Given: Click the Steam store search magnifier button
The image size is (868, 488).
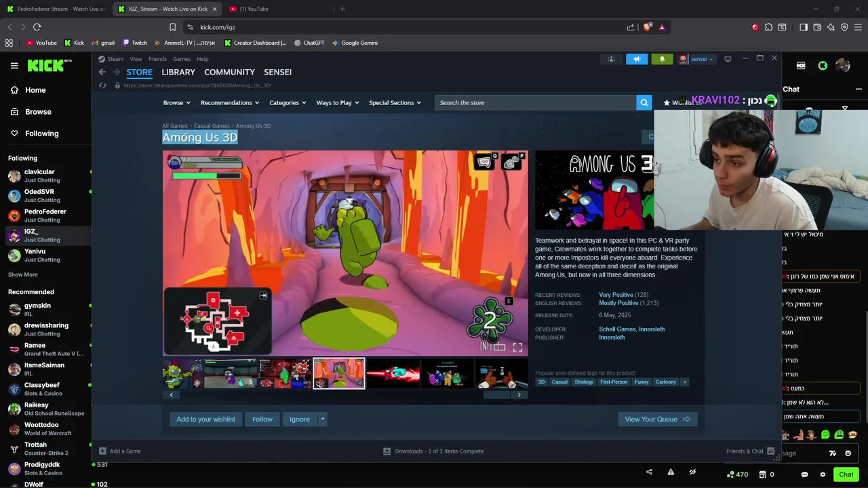Looking at the screenshot, I should (x=644, y=102).
